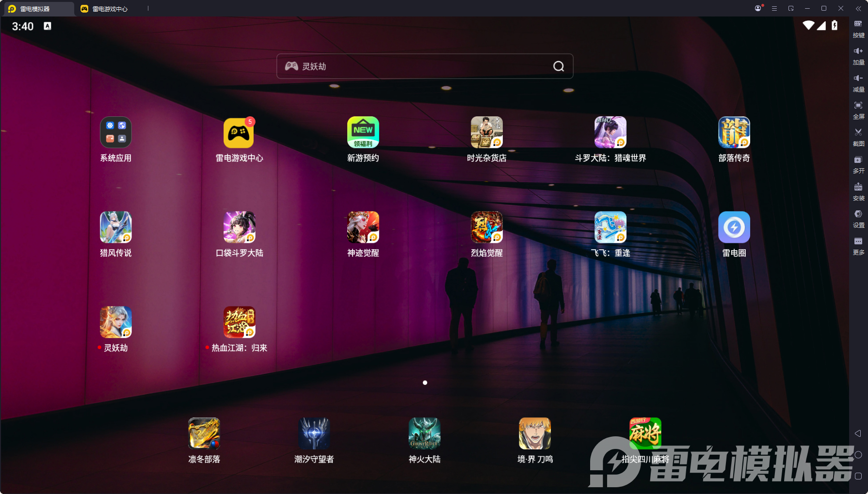868x494 pixels.
Task: Show 更多 sidebar tools
Action: pos(858,246)
